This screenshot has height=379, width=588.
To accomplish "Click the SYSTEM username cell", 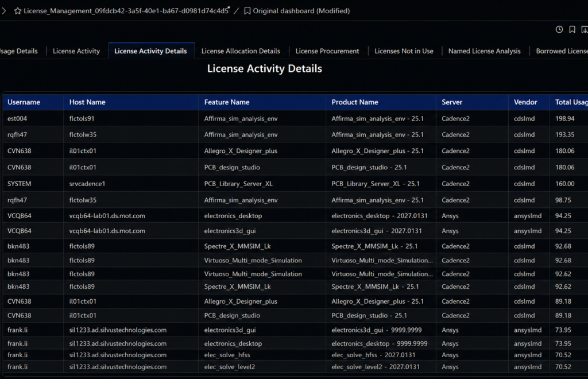I will coord(19,184).
